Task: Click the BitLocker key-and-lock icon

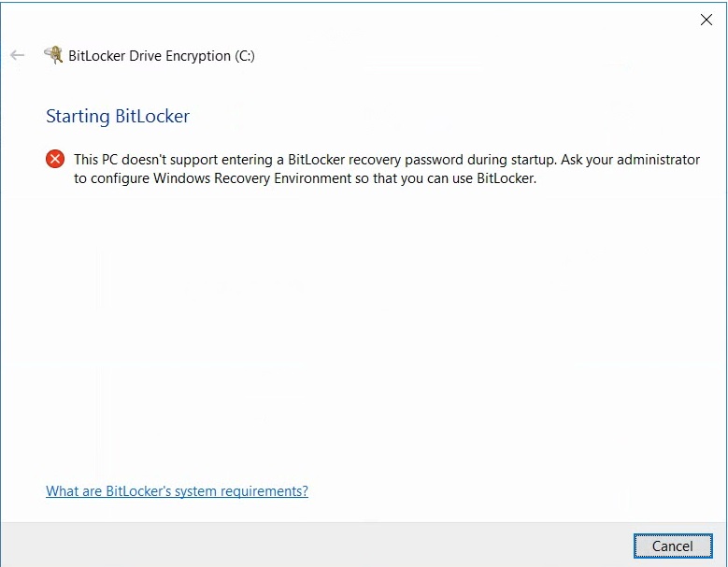Action: 53,55
